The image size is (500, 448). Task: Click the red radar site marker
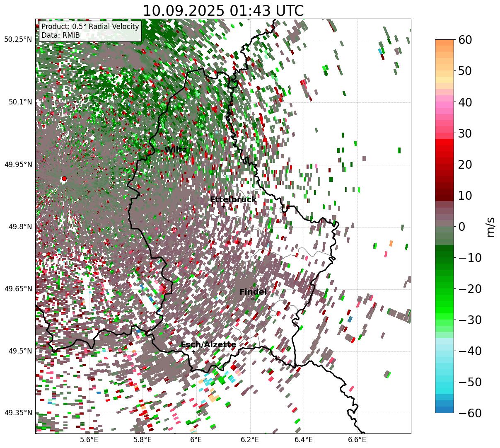(64, 179)
